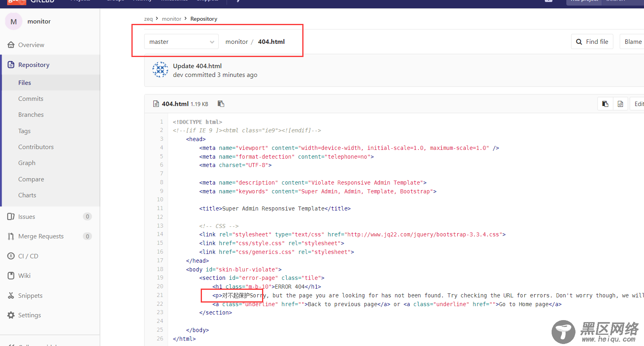644x346 pixels.
Task: Open Graph in repository submenu
Action: (x=27, y=163)
